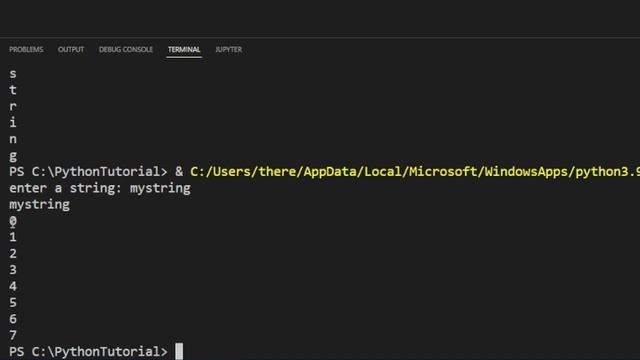
Task: Click the output letter 'r'
Action: click(x=13, y=107)
